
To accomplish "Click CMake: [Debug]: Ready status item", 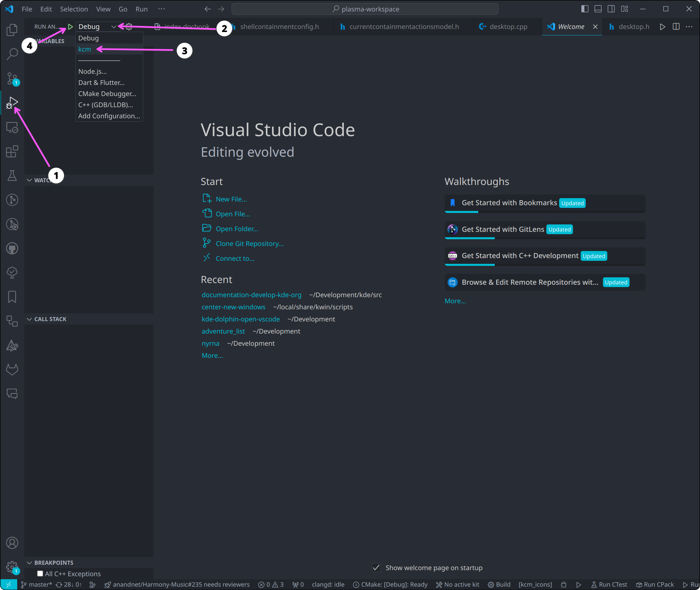I will tap(390, 585).
